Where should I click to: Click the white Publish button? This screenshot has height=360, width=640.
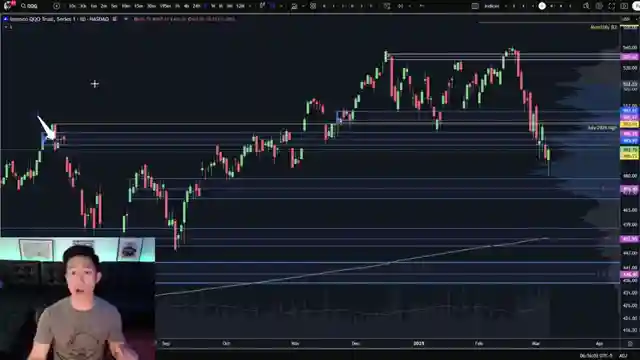click(x=636, y=6)
